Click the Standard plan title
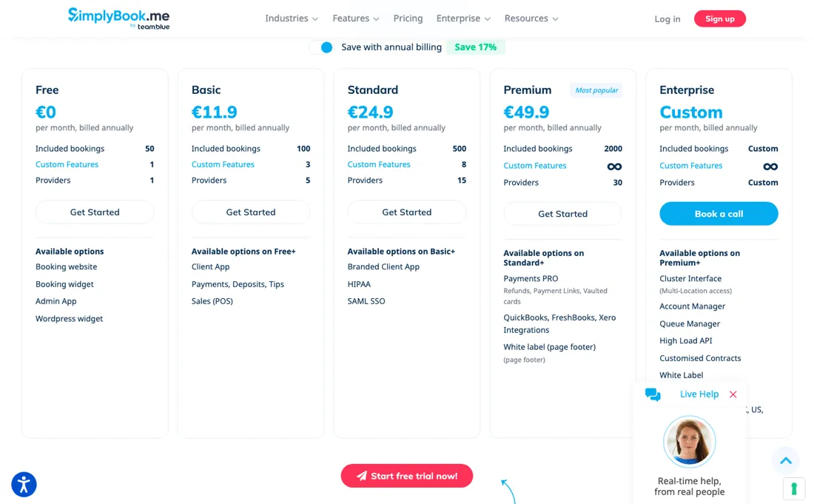This screenshot has height=504, width=814. click(x=372, y=90)
